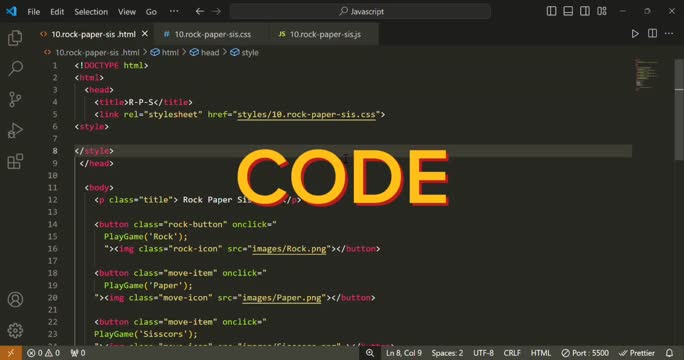The width and height of the screenshot is (684, 360).
Task: Click Ln 8, Col 9 position indicator
Action: [404, 353]
